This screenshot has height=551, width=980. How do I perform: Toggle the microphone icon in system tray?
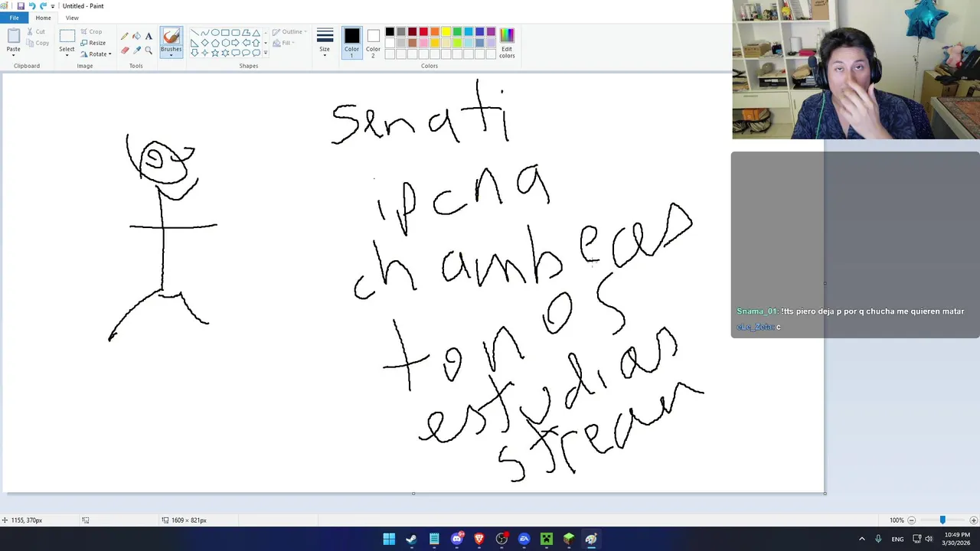coord(878,539)
